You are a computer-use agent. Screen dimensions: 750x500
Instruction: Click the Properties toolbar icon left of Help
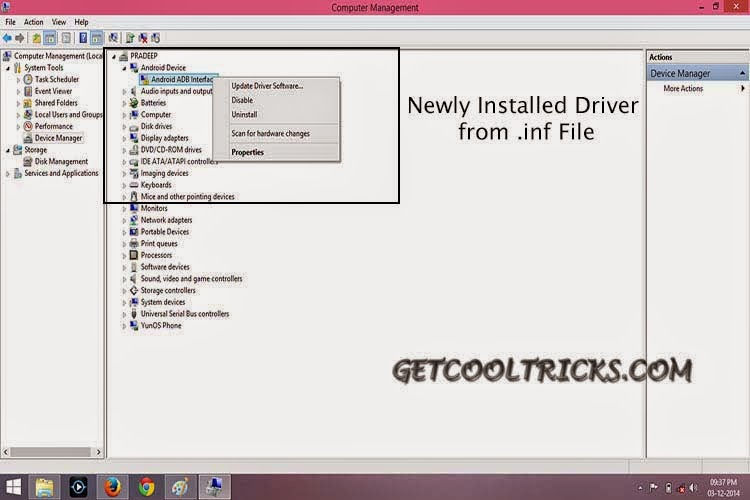tap(66, 38)
